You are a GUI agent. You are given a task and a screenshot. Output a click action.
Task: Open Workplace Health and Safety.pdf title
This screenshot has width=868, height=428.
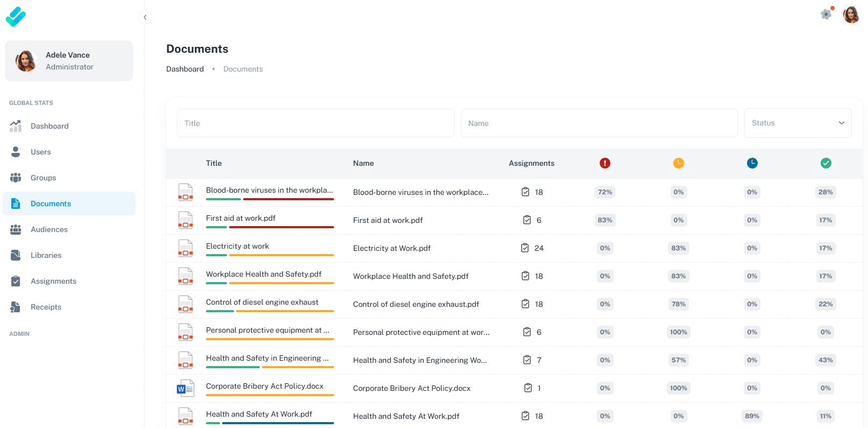pos(264,274)
